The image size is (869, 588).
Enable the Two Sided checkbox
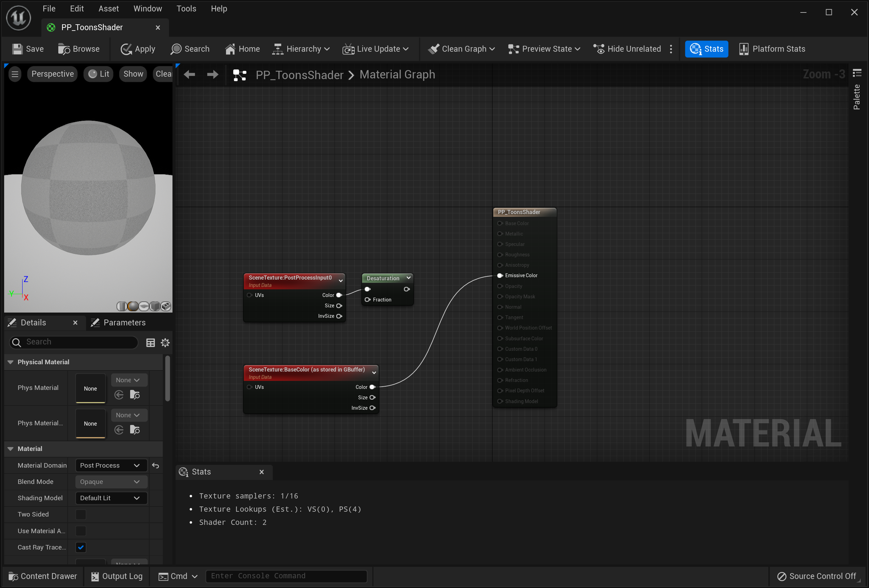click(81, 514)
